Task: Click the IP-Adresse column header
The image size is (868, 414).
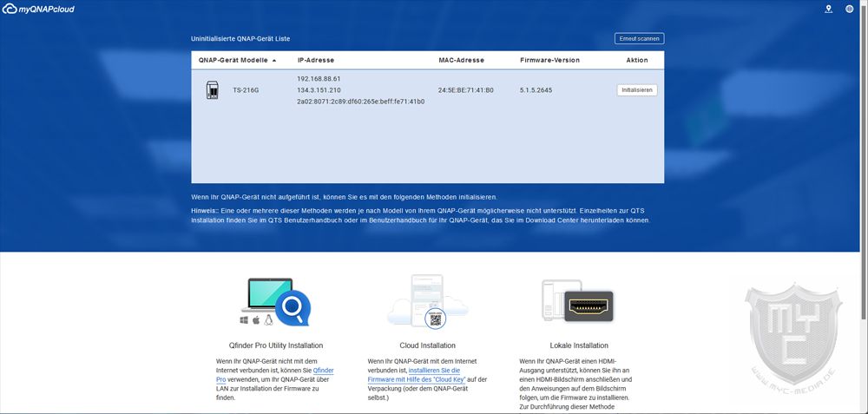Action: pos(316,61)
